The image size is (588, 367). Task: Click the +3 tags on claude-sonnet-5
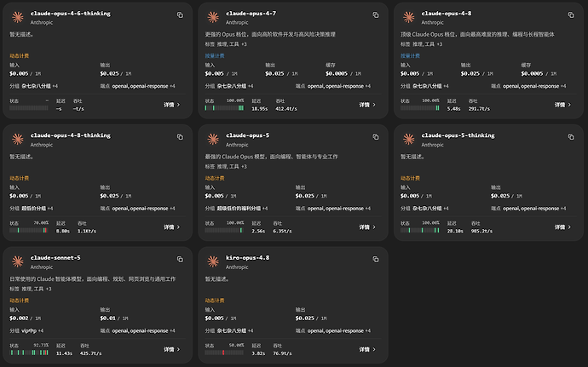[49, 289]
